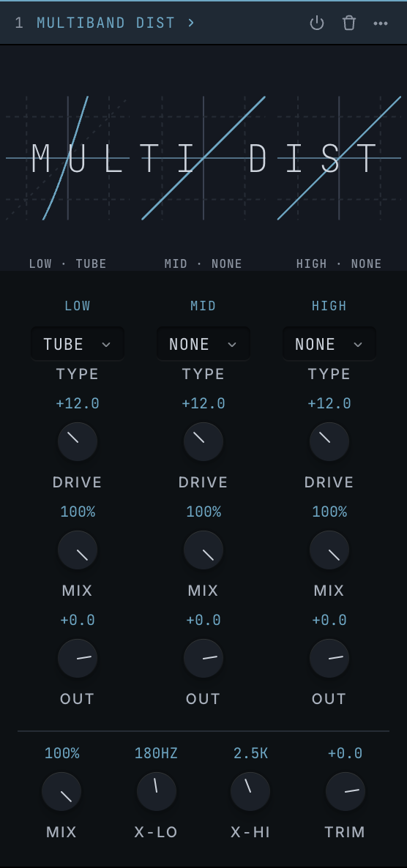Click the MID · NONE transfer curve graph
The width and height of the screenshot is (407, 868).
[203, 158]
